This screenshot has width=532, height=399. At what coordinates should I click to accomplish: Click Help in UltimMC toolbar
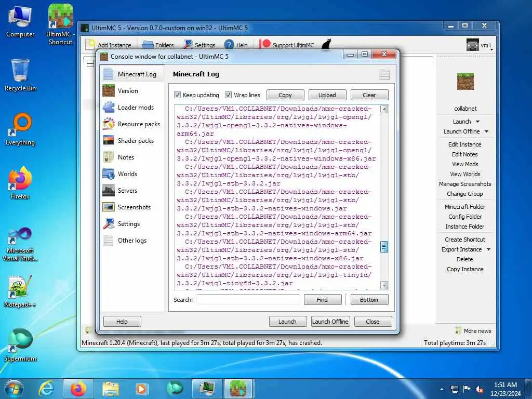pyautogui.click(x=236, y=45)
